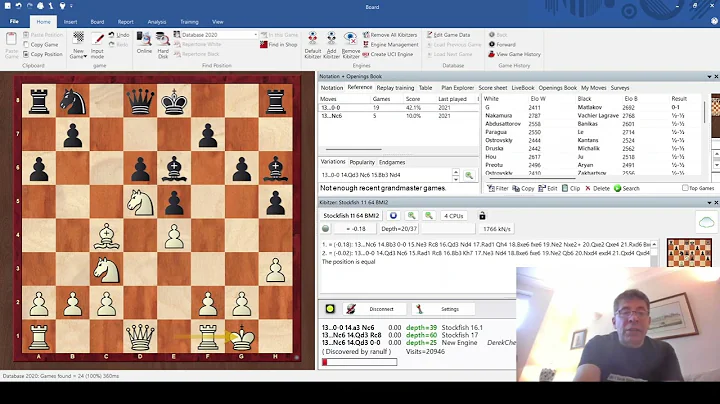Click Stockfish 11 64 BMI2 engine name button

[x=351, y=216]
